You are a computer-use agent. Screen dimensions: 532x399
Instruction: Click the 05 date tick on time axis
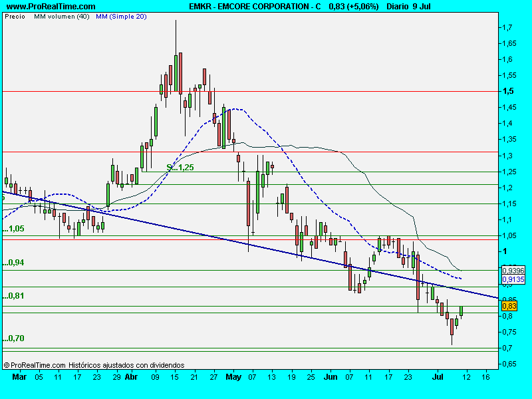[39, 377]
